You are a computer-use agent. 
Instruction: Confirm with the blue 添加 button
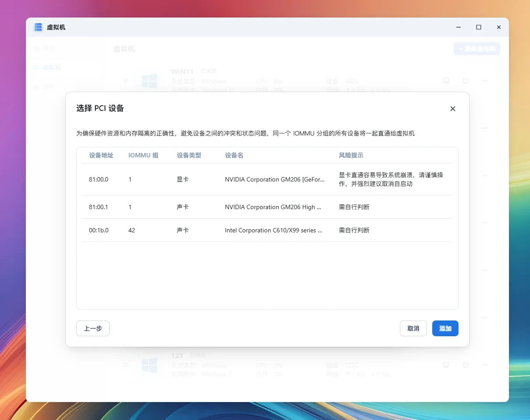(445, 328)
